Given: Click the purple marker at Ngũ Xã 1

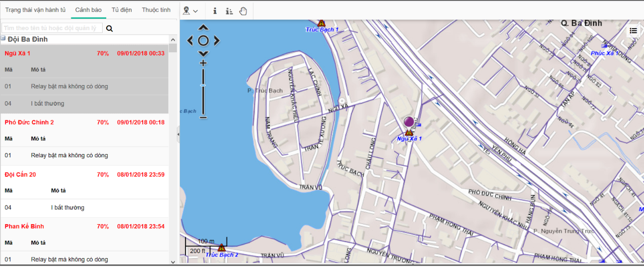Looking at the screenshot, I should [409, 121].
